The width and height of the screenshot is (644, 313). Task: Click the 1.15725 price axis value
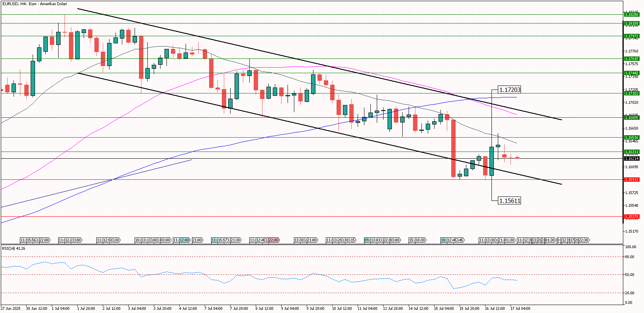632,193
